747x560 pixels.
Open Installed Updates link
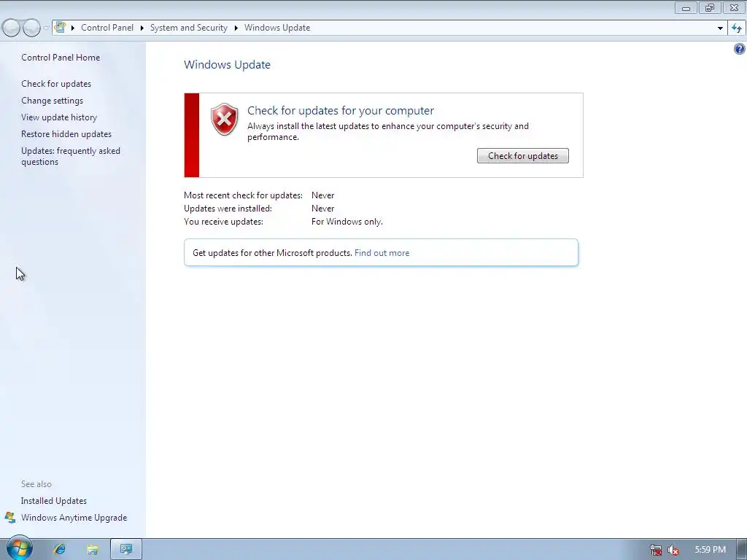(54, 501)
